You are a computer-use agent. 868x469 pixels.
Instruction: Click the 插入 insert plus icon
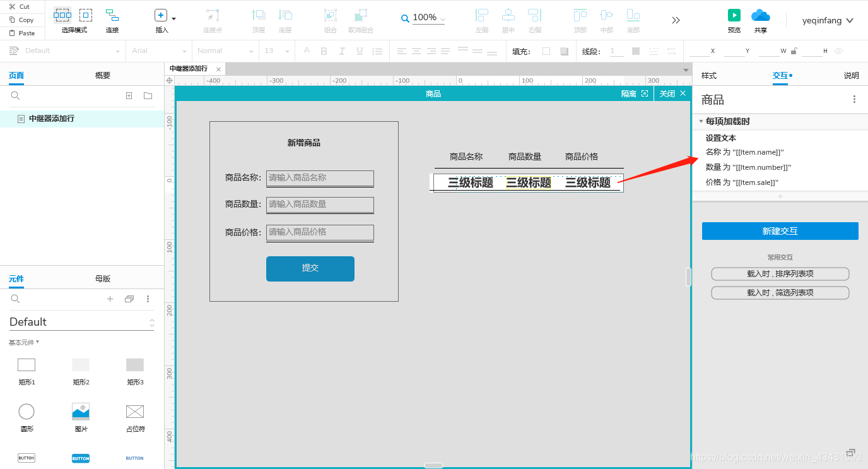[x=161, y=15]
